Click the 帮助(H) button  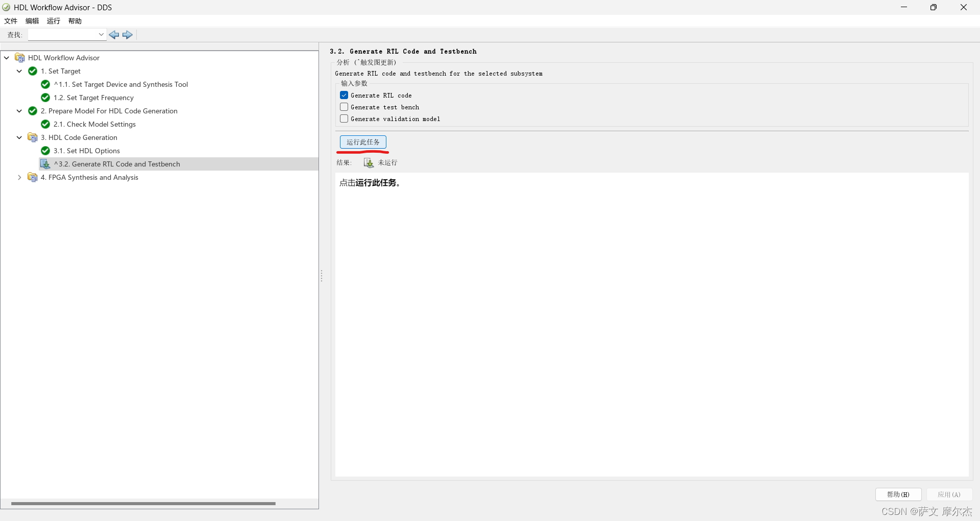(x=898, y=494)
